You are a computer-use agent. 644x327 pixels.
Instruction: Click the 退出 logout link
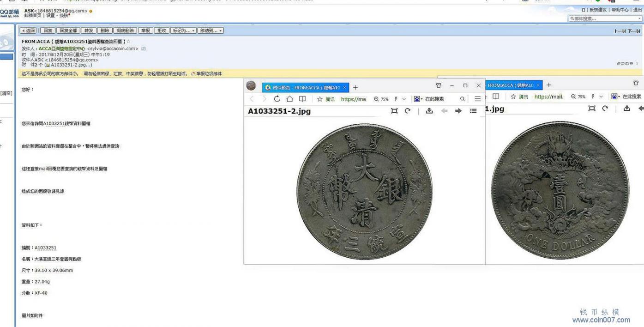[637, 10]
